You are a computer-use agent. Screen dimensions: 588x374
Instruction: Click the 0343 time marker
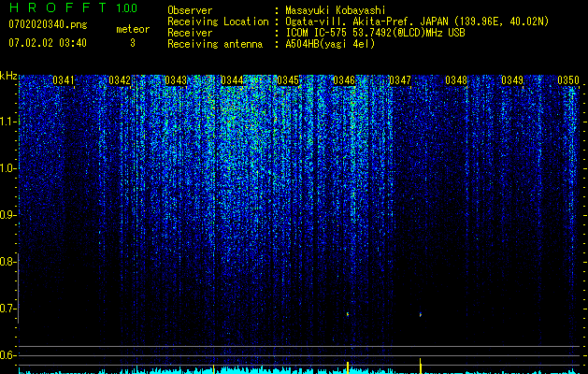pos(176,80)
